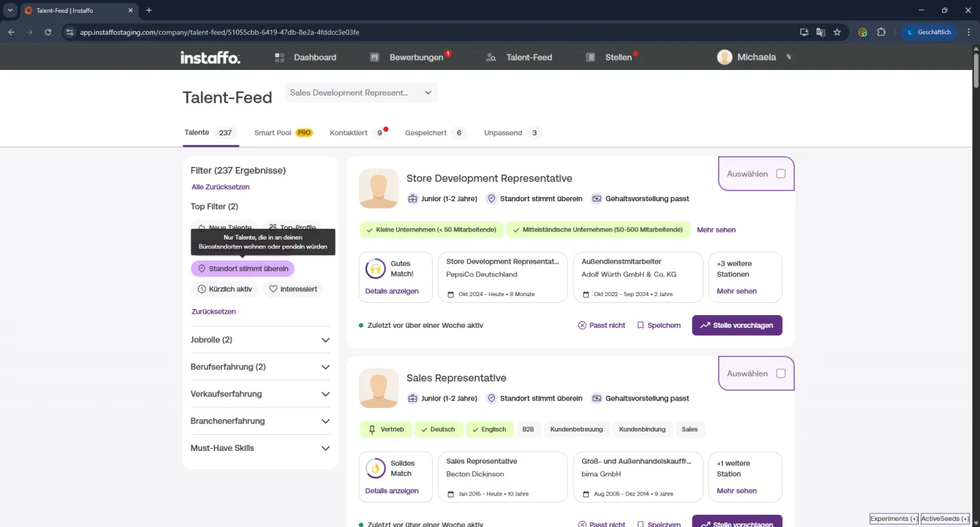This screenshot has width=980, height=527.
Task: Toggle the Top-Profile filter chip
Action: [x=291, y=227]
